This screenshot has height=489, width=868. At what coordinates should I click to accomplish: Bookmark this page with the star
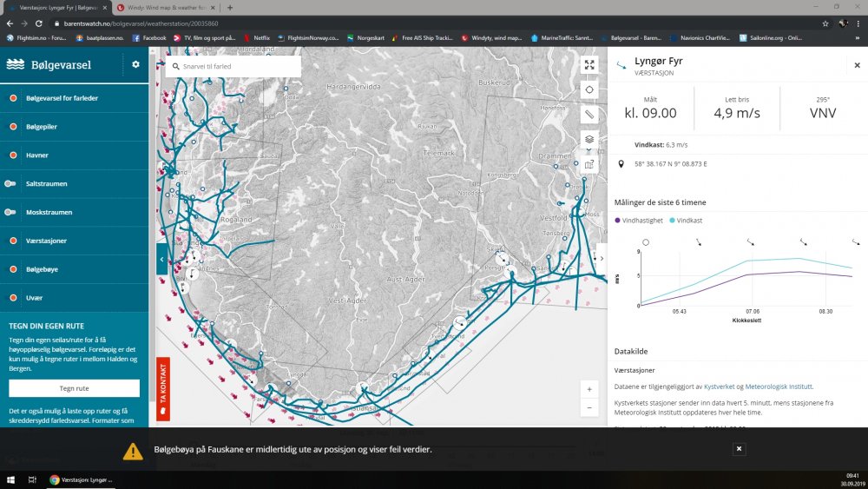coord(825,23)
